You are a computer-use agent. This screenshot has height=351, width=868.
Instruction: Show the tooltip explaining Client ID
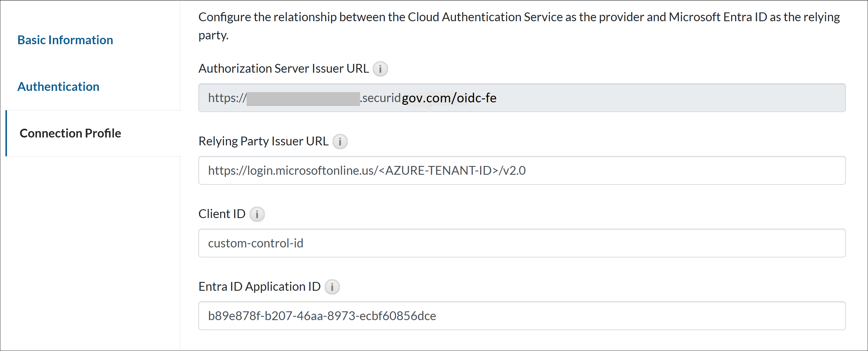[257, 214]
